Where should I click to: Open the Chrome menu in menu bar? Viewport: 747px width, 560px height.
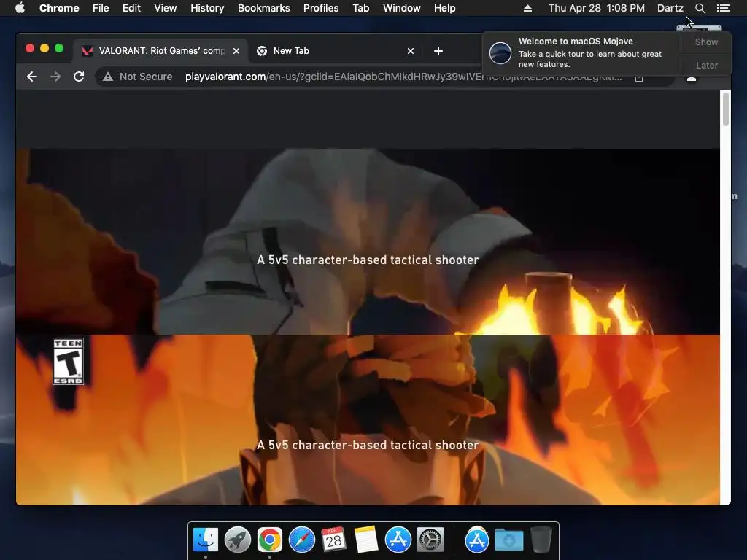pyautogui.click(x=59, y=8)
